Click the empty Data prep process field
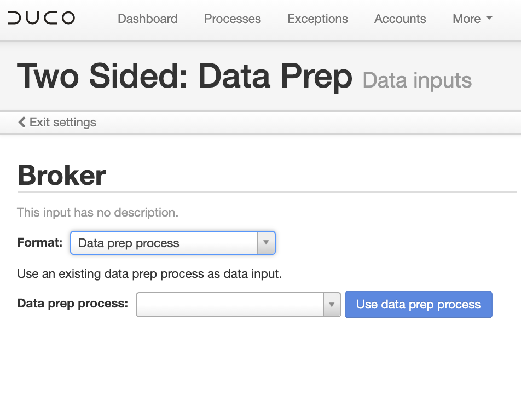Screen dimensions: 521x420 [x=230, y=305]
